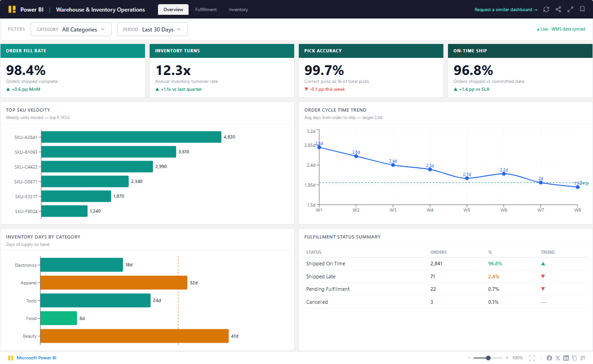This screenshot has width=593, height=364.
Task: Share to Facebook via footer icon
Action: click(x=549, y=358)
